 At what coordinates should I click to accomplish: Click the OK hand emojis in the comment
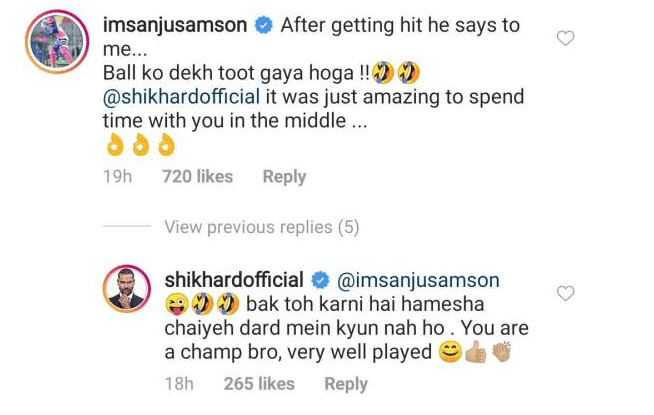point(141,145)
